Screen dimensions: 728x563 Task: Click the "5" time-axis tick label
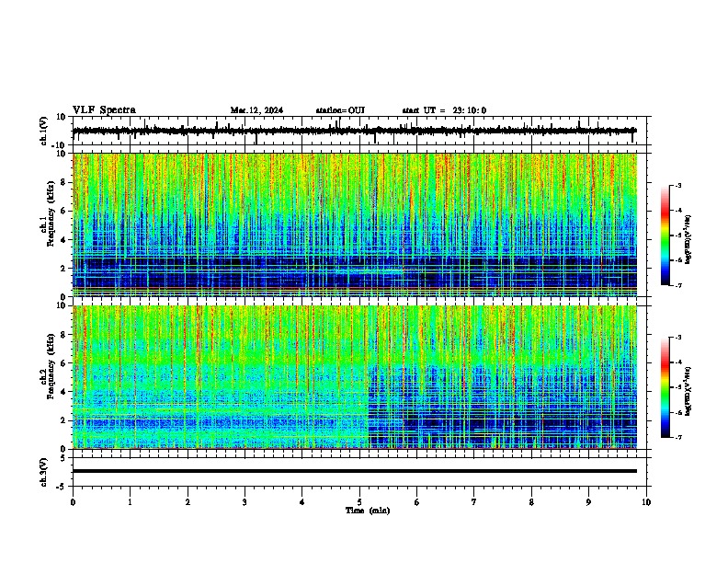pyautogui.click(x=359, y=502)
